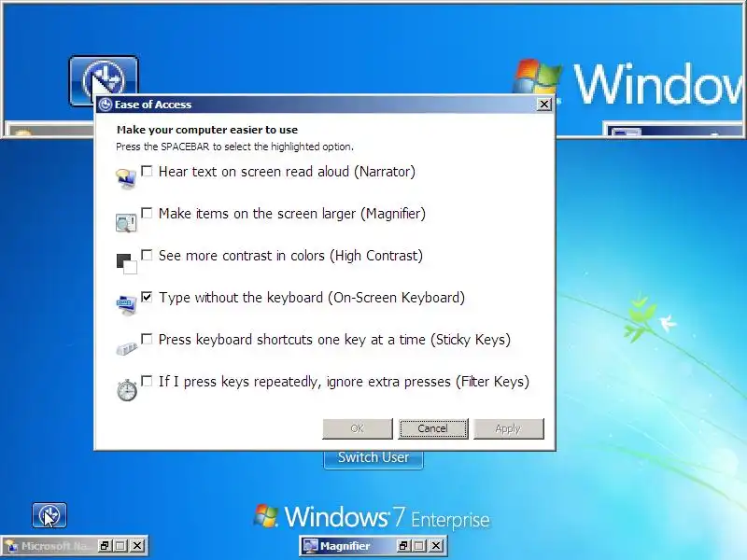Click 'Make items on the screen larger (Magnifier)' label

(x=292, y=214)
